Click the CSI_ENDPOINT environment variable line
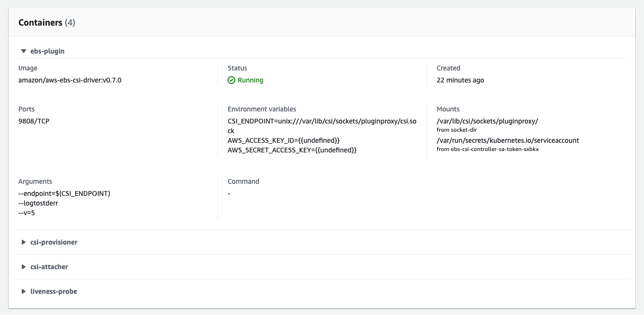644x315 pixels. (322, 121)
